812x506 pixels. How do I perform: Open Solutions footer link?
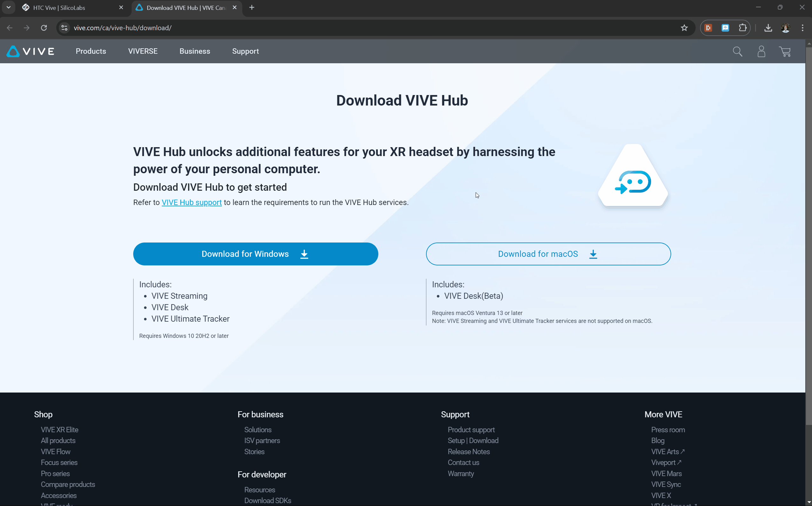tap(258, 430)
